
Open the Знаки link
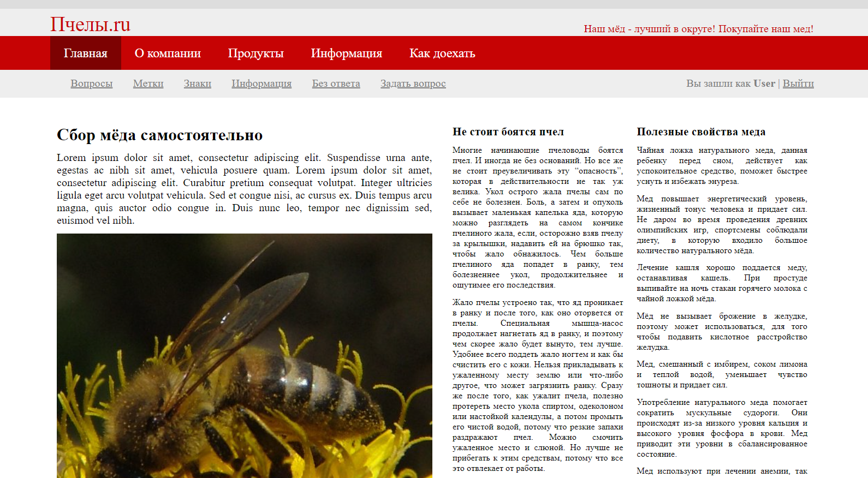click(x=197, y=83)
